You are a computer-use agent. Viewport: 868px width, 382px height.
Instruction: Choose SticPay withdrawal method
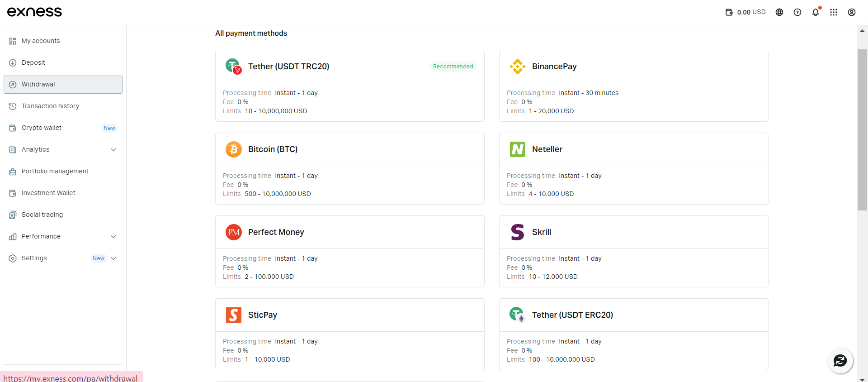350,334
